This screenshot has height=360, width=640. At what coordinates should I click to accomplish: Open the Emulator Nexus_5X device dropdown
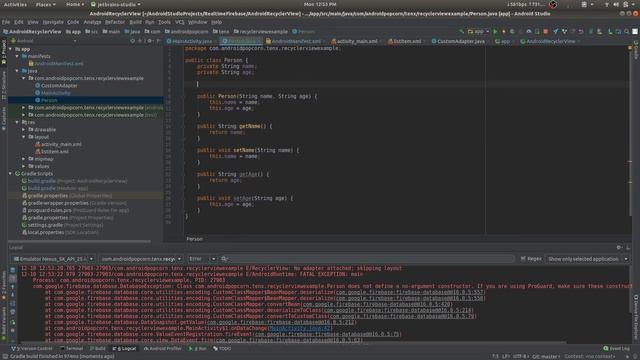pos(53,259)
